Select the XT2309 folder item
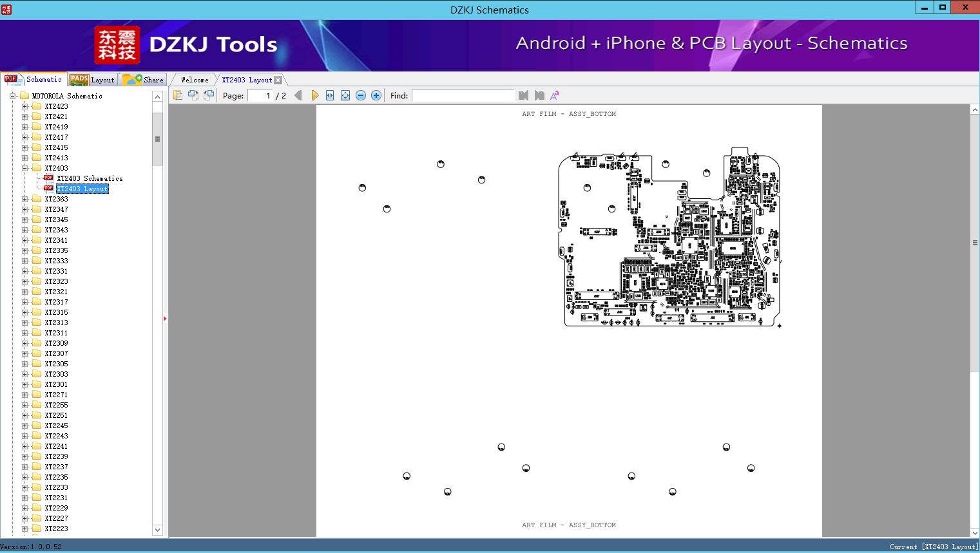The image size is (980, 553). click(56, 343)
